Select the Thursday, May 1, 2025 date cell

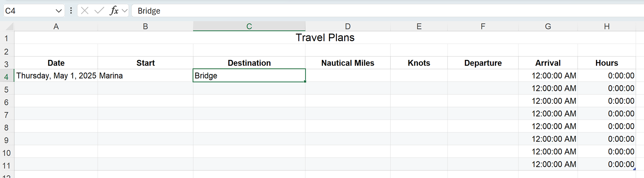coord(56,76)
